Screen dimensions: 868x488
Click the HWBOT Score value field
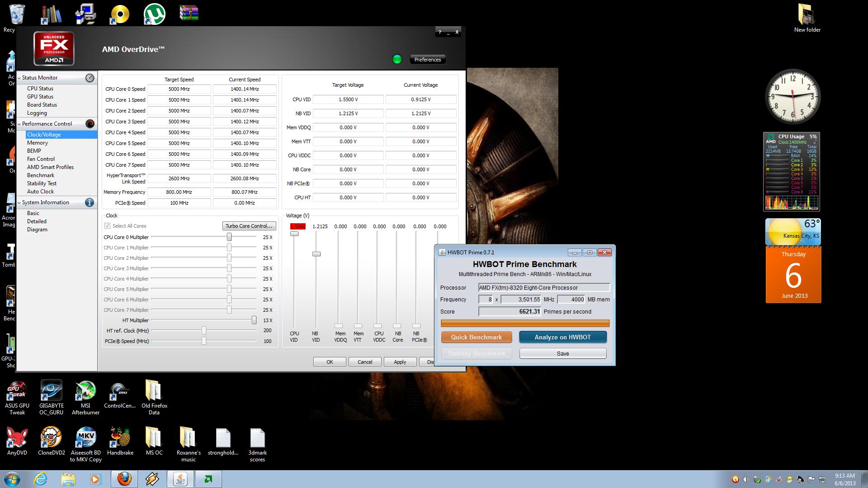pos(510,311)
